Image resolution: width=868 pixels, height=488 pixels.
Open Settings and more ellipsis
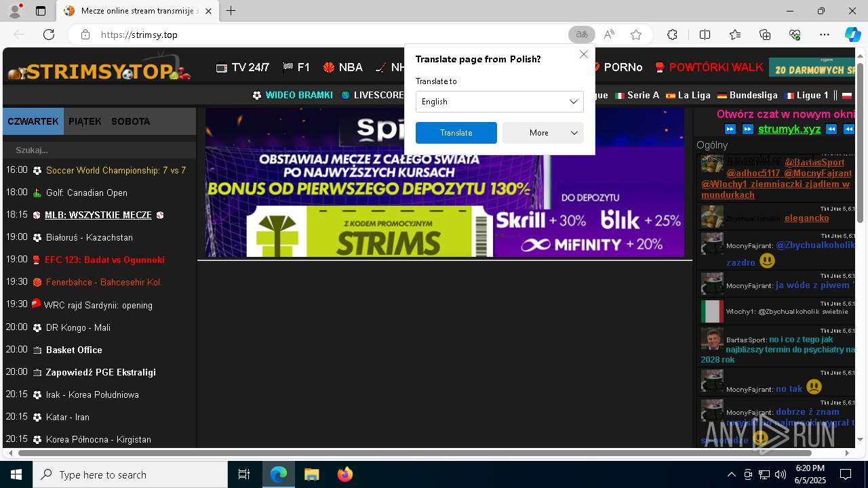(825, 35)
